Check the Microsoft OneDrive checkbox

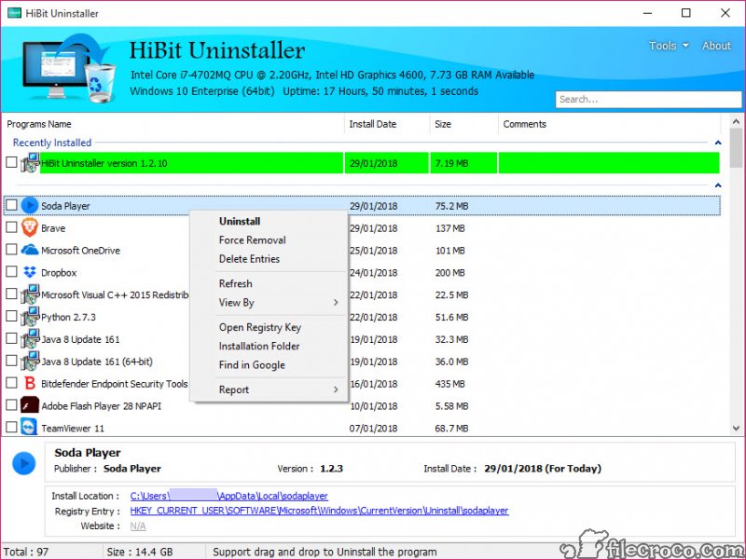click(11, 249)
